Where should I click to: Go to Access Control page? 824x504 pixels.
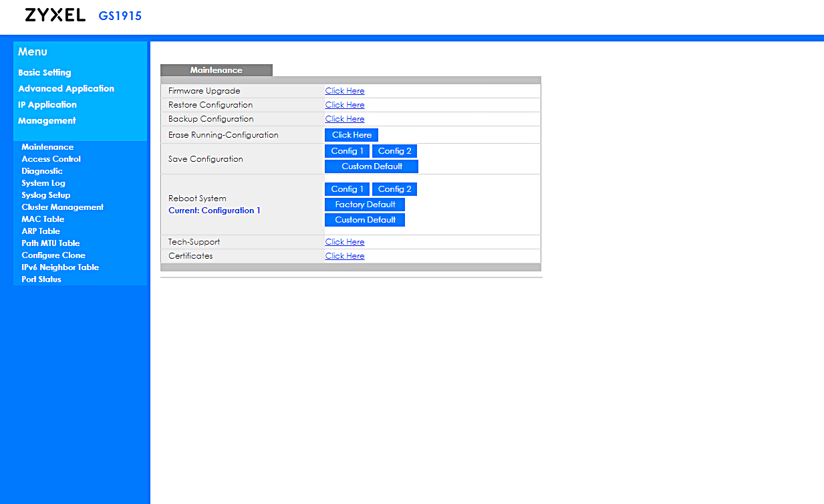(x=51, y=159)
